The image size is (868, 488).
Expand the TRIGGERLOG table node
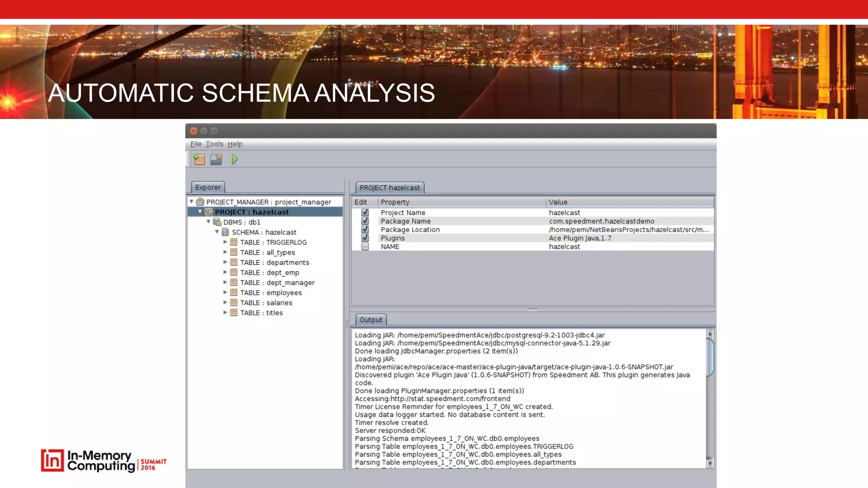coord(225,242)
